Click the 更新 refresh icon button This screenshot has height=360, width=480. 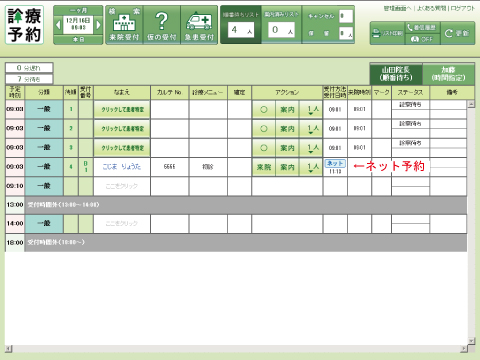point(457,33)
